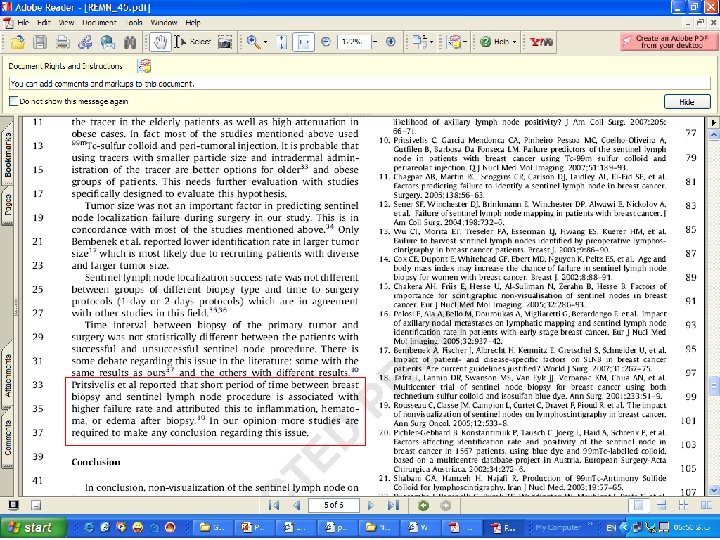Image resolution: width=720 pixels, height=540 pixels.
Task: Open the Windows Start menu
Action: [33, 528]
